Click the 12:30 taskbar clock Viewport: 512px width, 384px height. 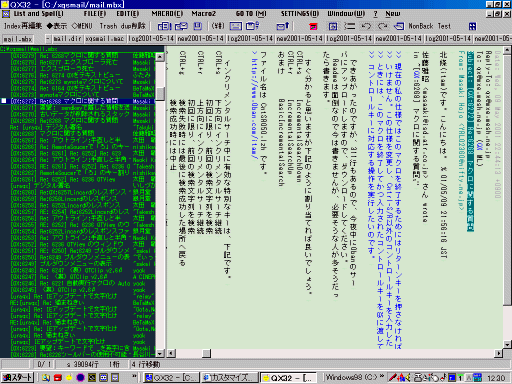click(496, 378)
